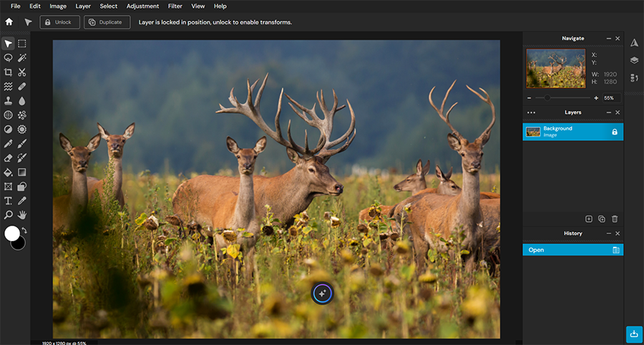Duplicate layer using Layers panel icon

tap(602, 219)
